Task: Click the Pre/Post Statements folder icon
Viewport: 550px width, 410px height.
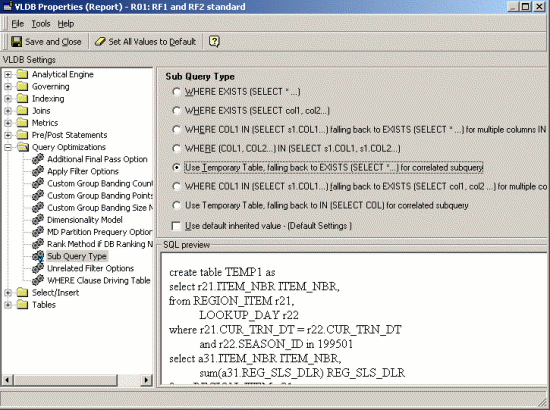Action: click(x=22, y=135)
